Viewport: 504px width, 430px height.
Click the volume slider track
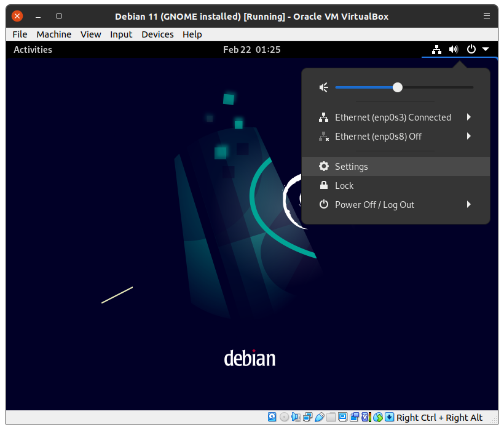pos(436,88)
